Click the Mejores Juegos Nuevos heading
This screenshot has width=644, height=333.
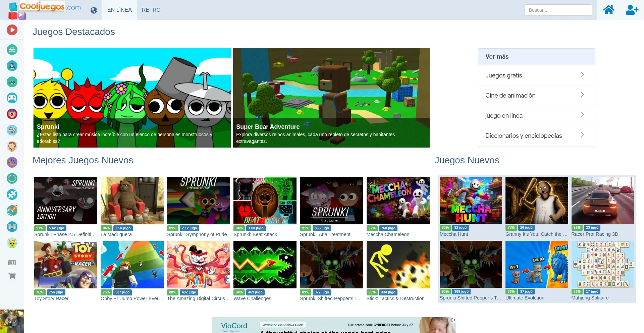[83, 160]
